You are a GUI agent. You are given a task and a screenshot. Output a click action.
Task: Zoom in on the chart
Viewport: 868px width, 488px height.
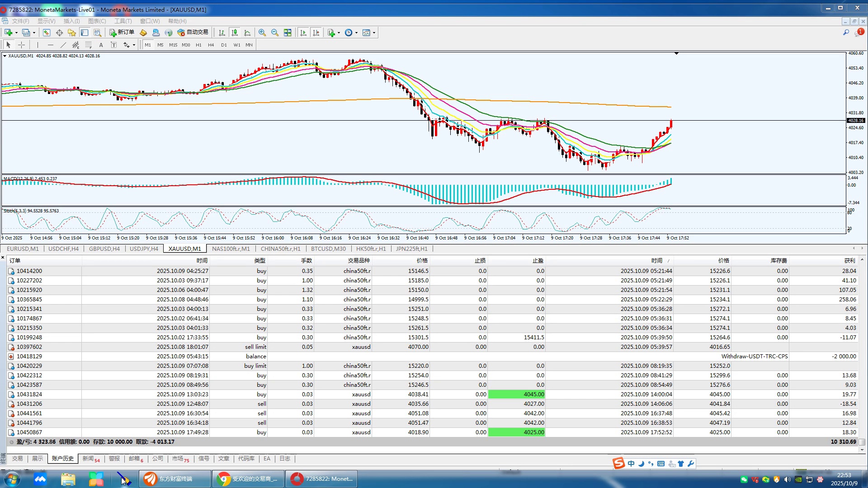(262, 33)
